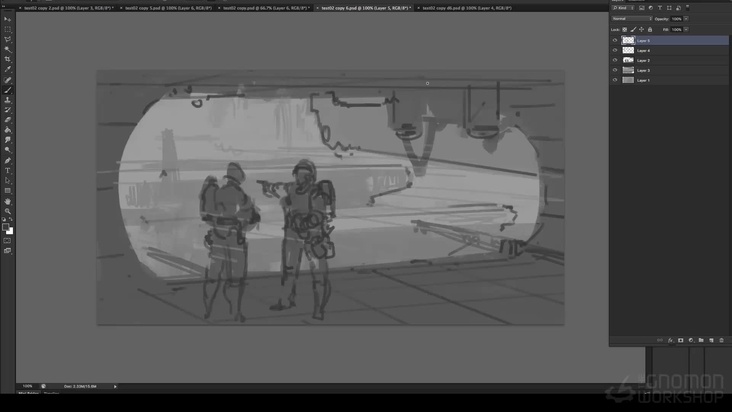Viewport: 732px width, 412px height.
Task: Toggle lock image pixels brush icon
Action: (633, 29)
